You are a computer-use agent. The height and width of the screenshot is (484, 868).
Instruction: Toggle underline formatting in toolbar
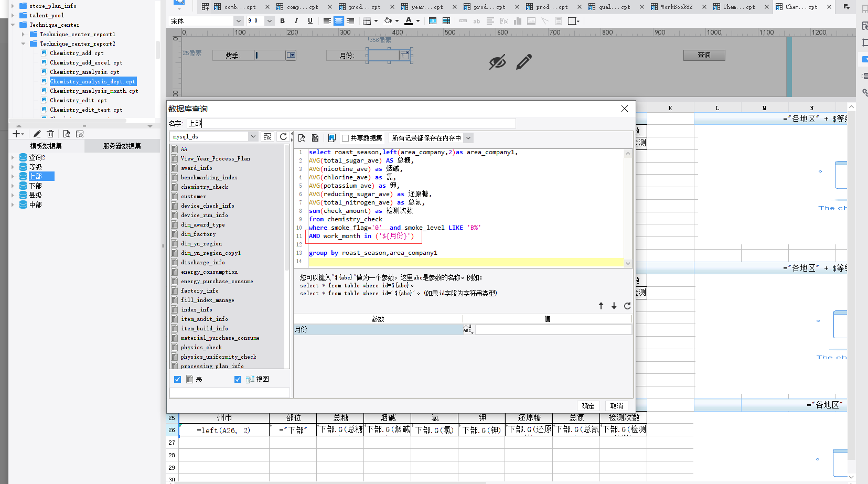tap(310, 21)
